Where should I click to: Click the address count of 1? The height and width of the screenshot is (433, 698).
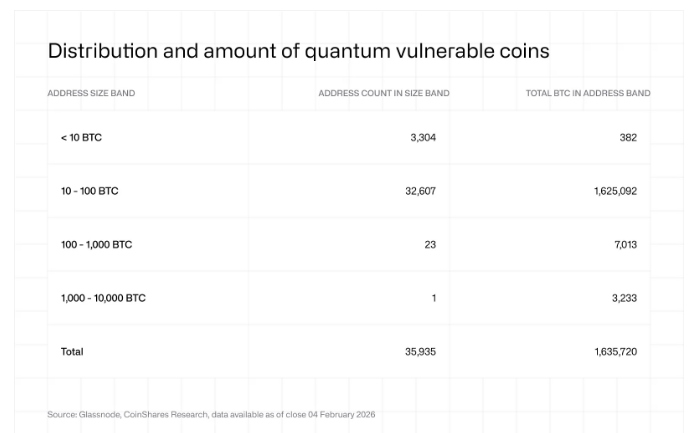coord(433,298)
